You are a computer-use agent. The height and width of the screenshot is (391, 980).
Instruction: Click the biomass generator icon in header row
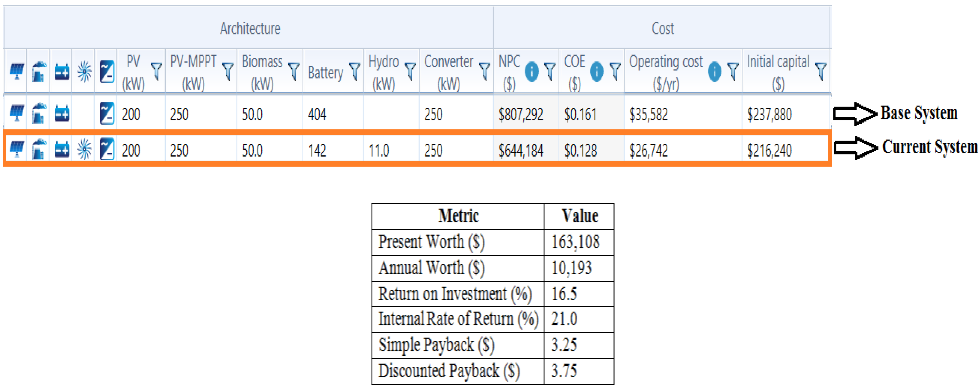pyautogui.click(x=39, y=71)
